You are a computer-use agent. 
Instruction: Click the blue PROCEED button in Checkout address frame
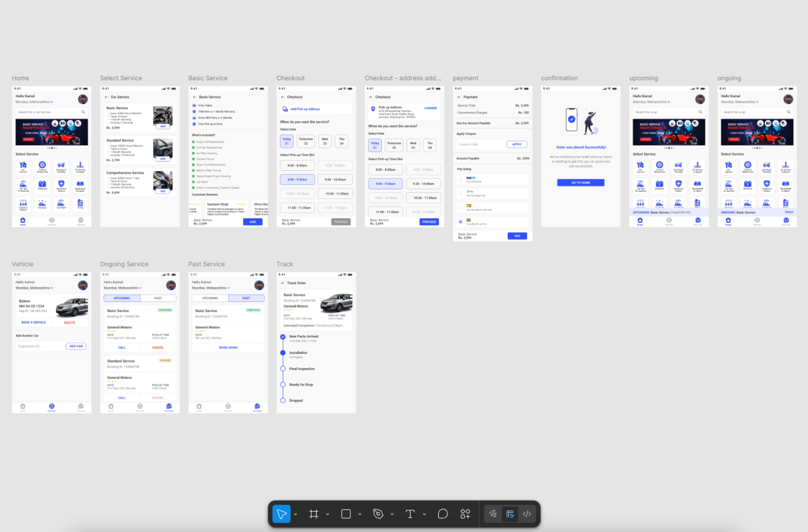pos(429,222)
